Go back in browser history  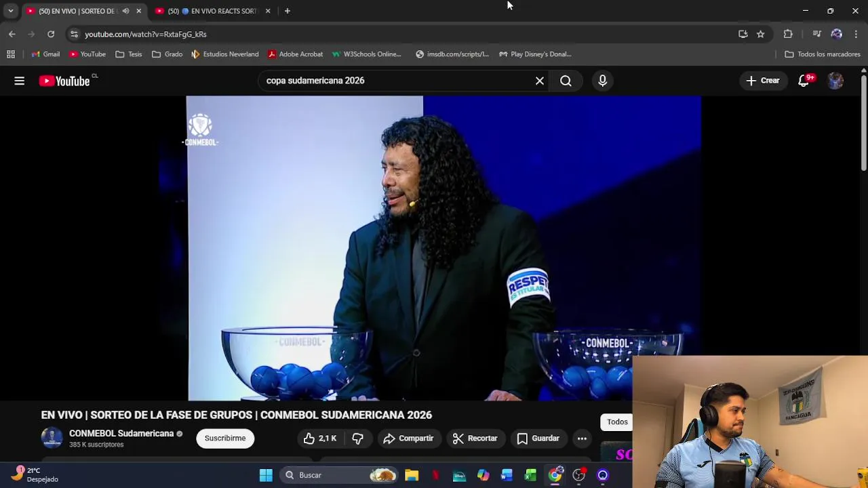(12, 34)
